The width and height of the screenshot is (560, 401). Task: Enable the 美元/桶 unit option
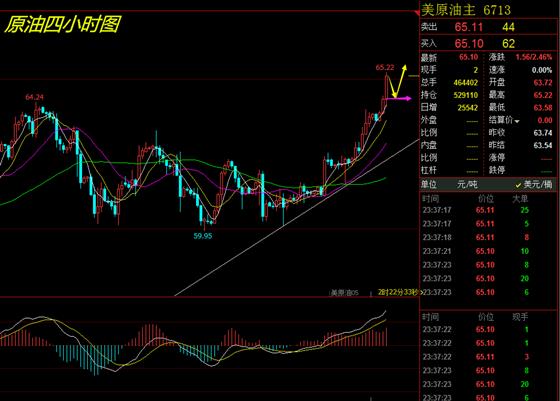[534, 185]
